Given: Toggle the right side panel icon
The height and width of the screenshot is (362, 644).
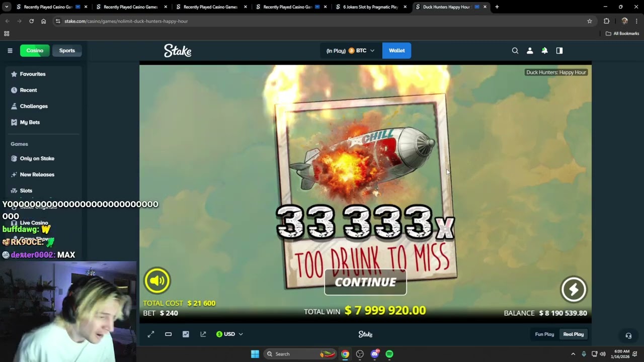Looking at the screenshot, I should 559,50.
